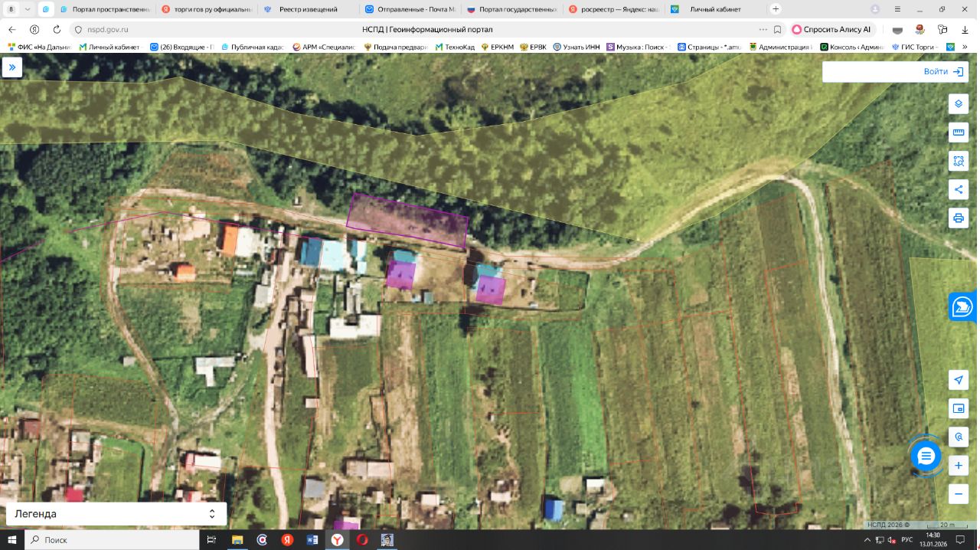Viewport: 980px width, 550px height.
Task: Open a new browser tab
Action: point(776,9)
